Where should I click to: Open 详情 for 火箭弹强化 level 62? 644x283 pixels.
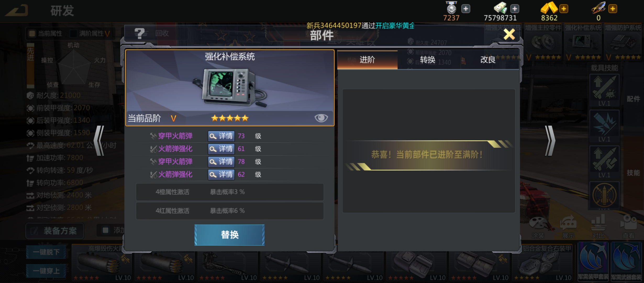221,175
